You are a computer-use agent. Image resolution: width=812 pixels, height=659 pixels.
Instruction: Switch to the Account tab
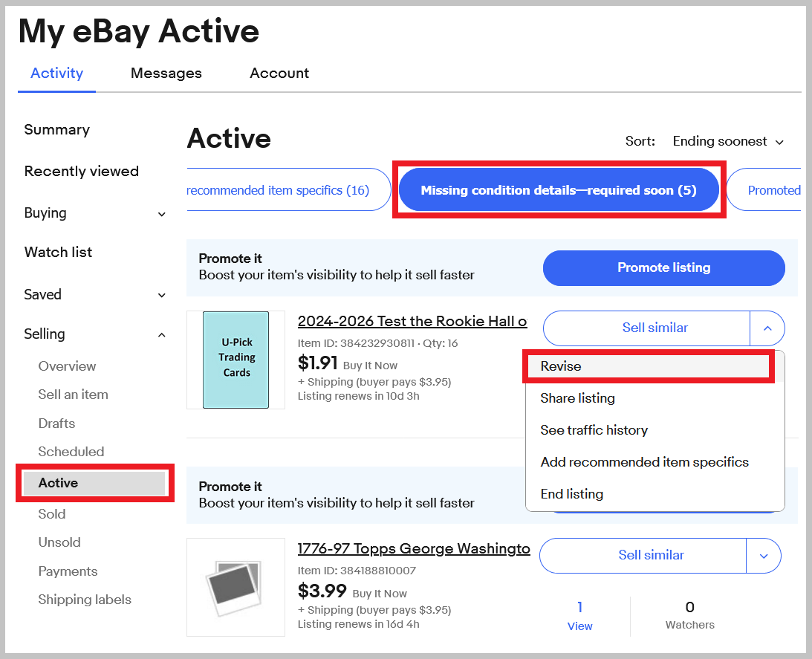[279, 73]
